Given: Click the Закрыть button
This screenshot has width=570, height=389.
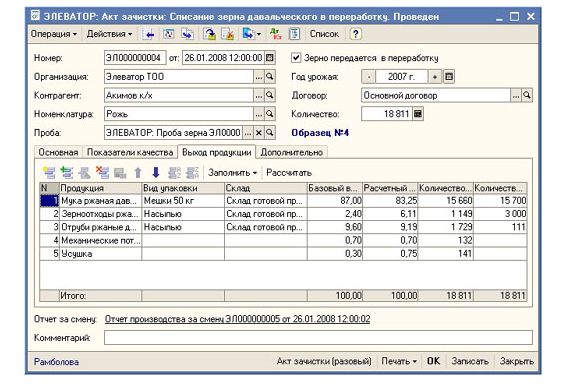Looking at the screenshot, I should (516, 361).
